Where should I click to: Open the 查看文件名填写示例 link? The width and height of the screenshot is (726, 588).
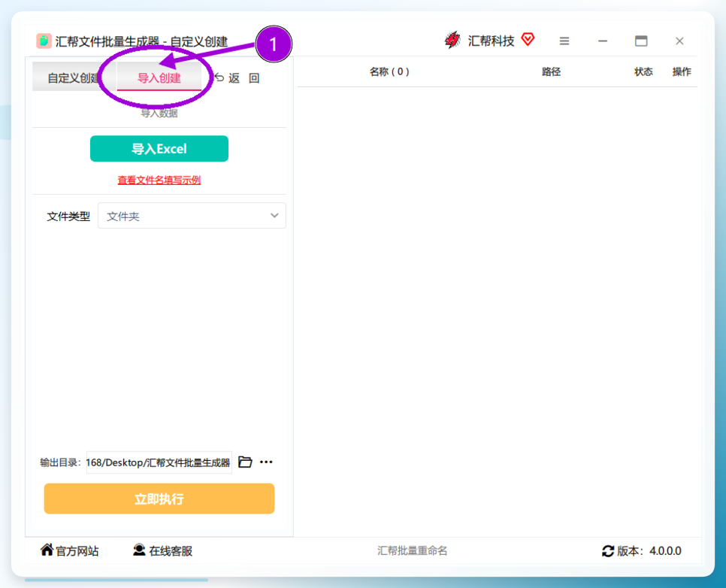click(159, 180)
